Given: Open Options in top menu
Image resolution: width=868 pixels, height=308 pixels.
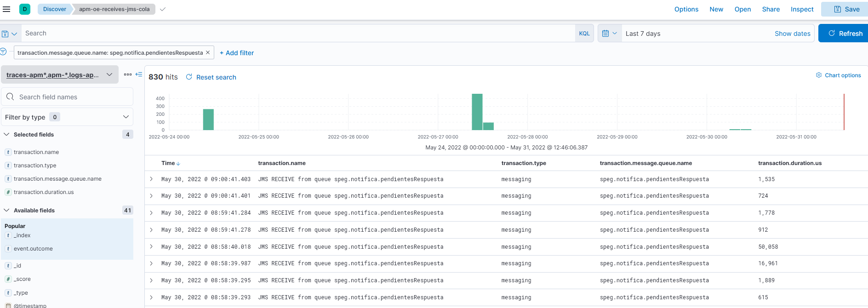Looking at the screenshot, I should tap(686, 9).
